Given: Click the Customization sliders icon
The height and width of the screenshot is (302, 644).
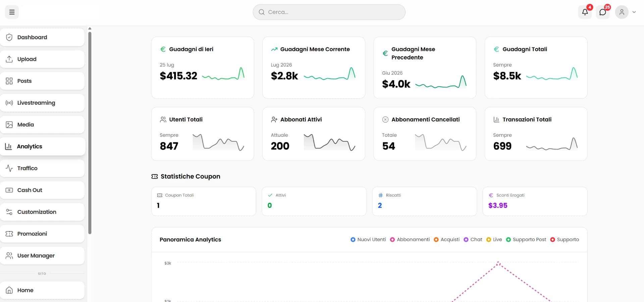Looking at the screenshot, I should [9, 212].
